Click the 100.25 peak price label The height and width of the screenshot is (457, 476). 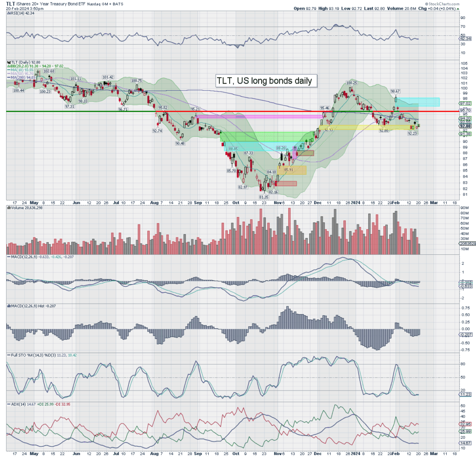coord(350,82)
